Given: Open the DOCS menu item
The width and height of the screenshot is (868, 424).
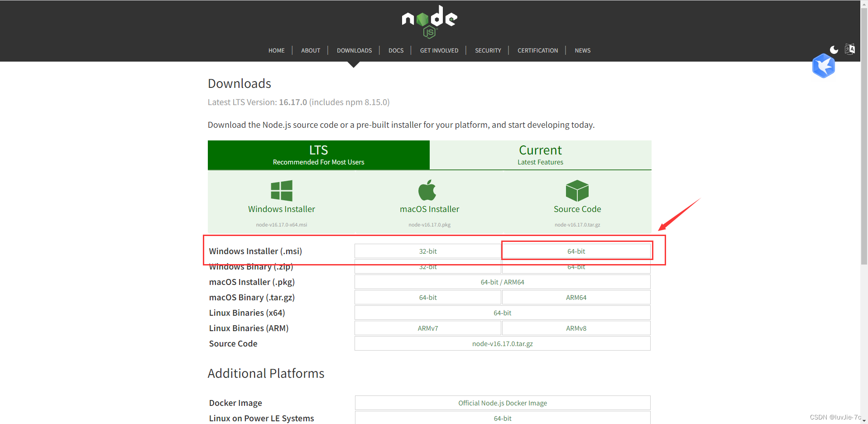Looking at the screenshot, I should point(395,50).
